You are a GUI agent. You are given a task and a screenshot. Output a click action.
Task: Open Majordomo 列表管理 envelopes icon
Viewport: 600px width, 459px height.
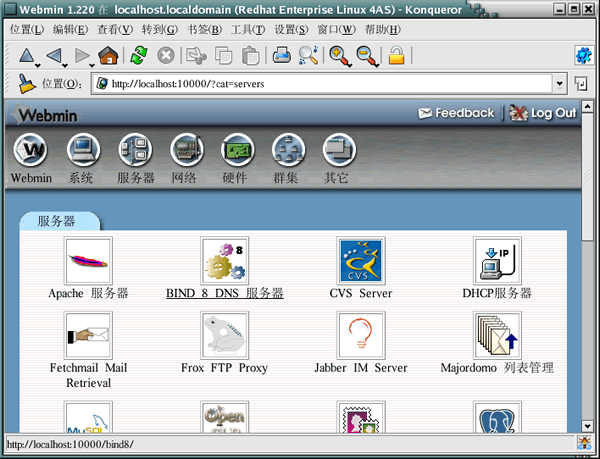pos(497,335)
